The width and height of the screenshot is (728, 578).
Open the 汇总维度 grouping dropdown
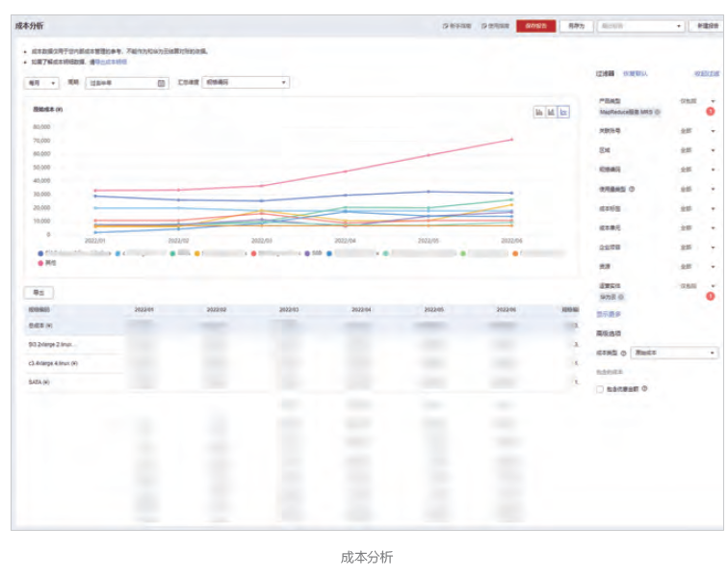coord(246,82)
